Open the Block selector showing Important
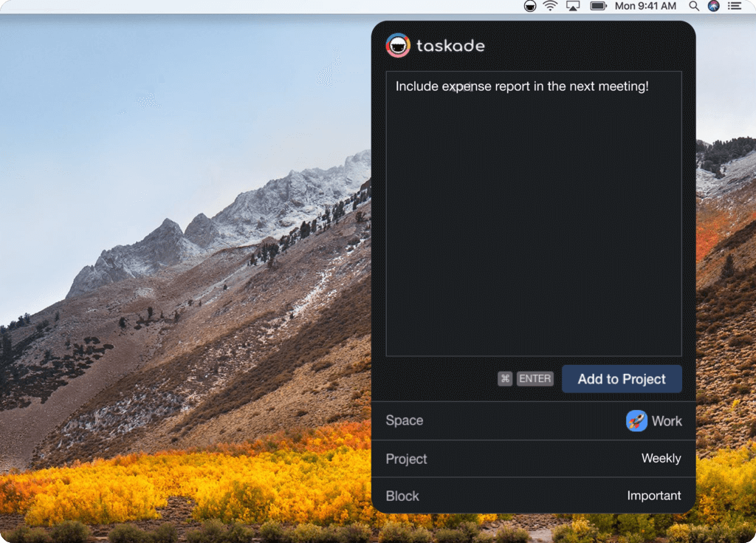Image resolution: width=756 pixels, height=543 pixels. (533, 496)
